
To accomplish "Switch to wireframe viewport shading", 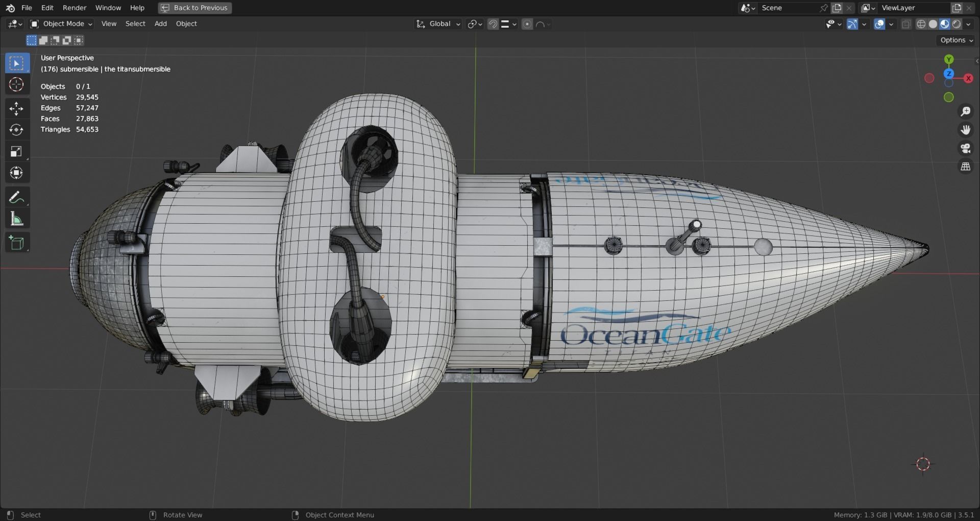I will point(921,24).
